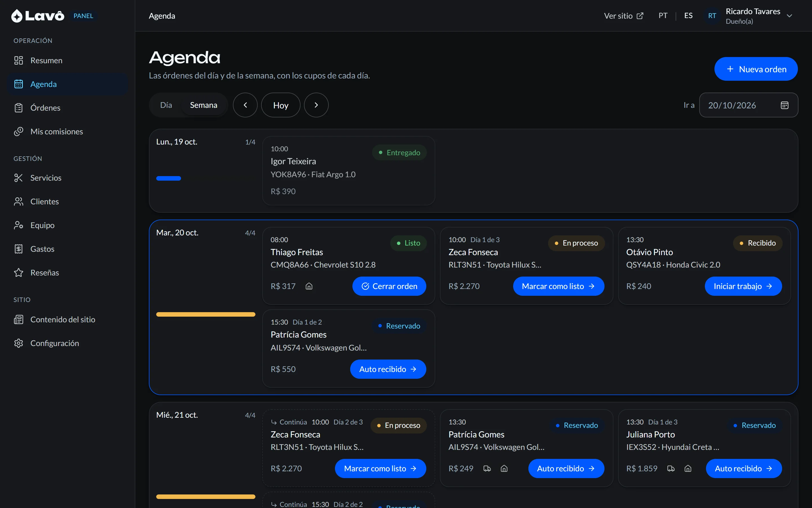Open Reseñas star icon
The height and width of the screenshot is (508, 812).
(x=18, y=272)
